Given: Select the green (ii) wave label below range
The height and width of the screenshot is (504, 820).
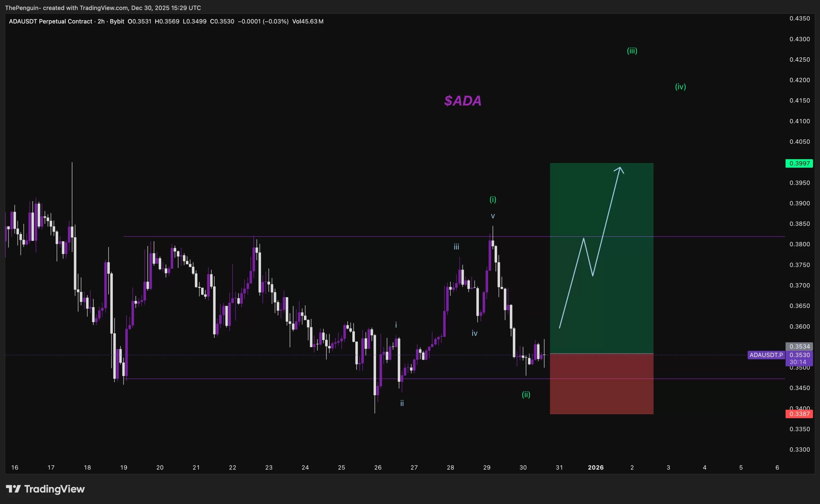Looking at the screenshot, I should (526, 394).
